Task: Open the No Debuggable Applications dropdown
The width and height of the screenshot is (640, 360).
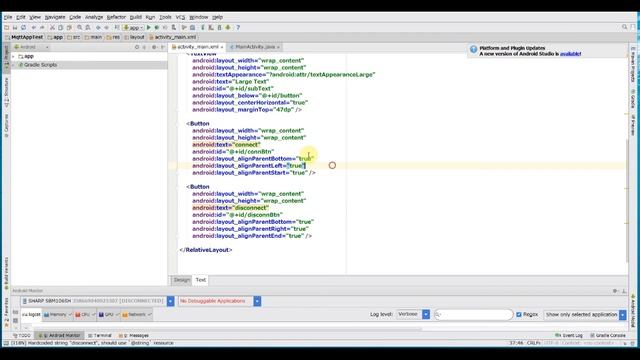Action: click(x=257, y=301)
